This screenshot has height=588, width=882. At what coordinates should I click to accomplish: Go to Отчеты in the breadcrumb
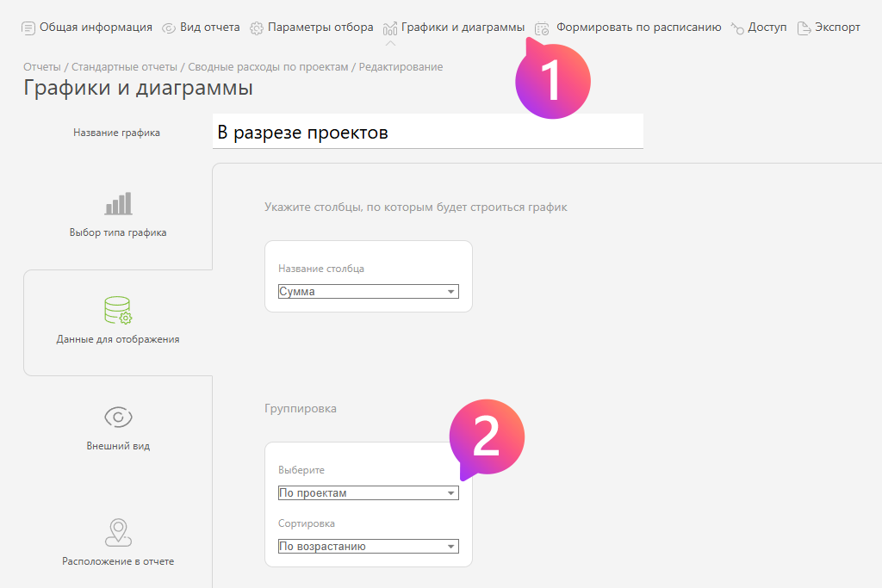(42, 67)
